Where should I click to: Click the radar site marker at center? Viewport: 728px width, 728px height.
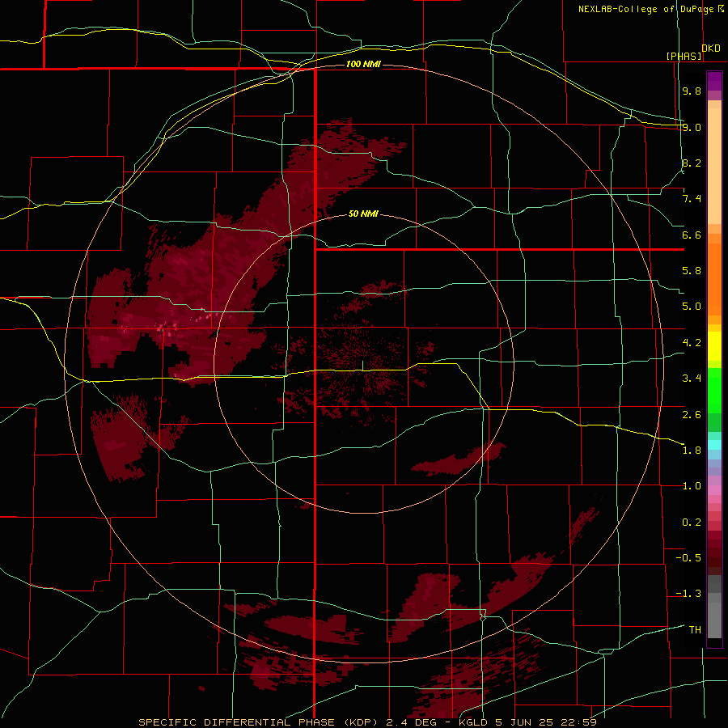(x=362, y=366)
